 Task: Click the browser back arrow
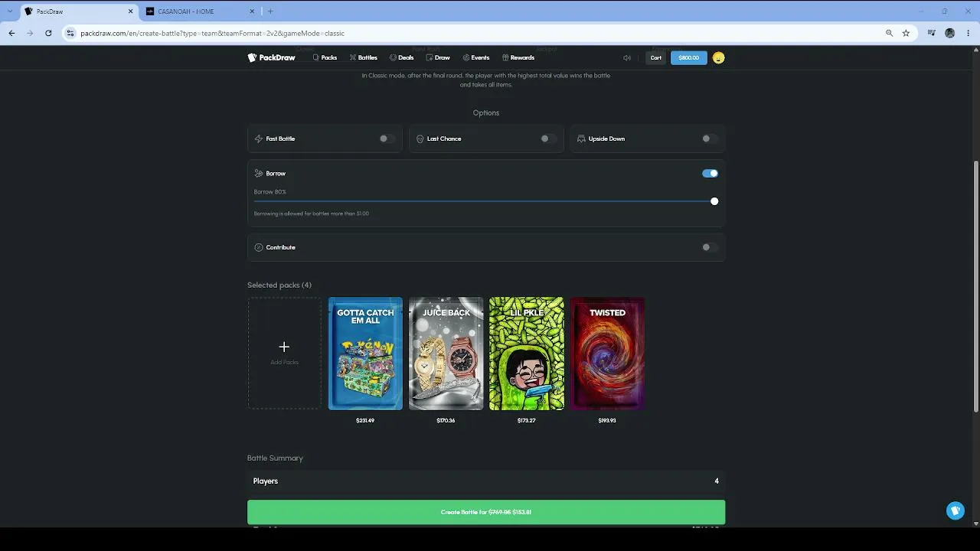pos(11,33)
